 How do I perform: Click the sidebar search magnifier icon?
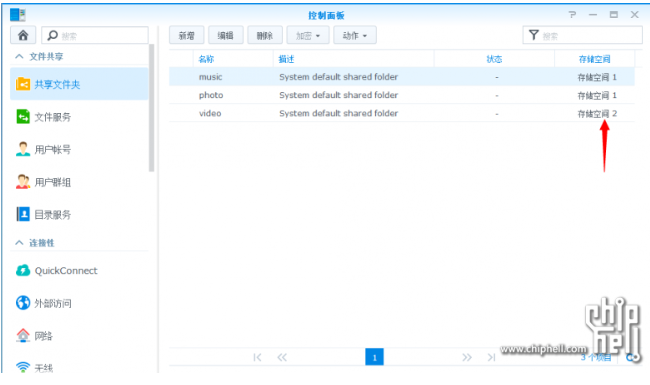tap(53, 35)
